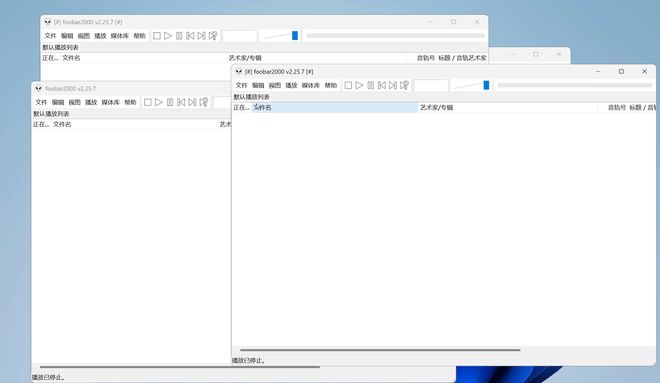Click horizontal scrollbar at bottom of front window
This screenshot has height=383, width=660.
(380, 350)
